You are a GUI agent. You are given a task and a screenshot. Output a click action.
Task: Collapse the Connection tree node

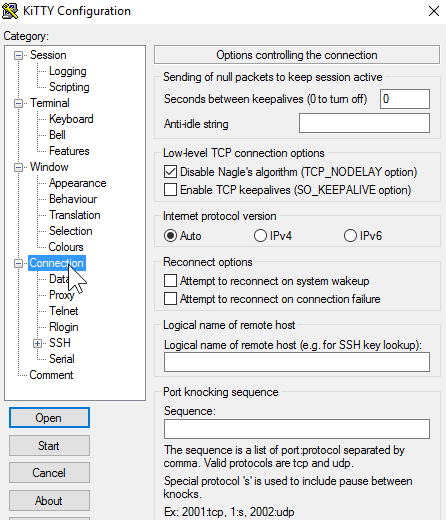click(x=19, y=263)
